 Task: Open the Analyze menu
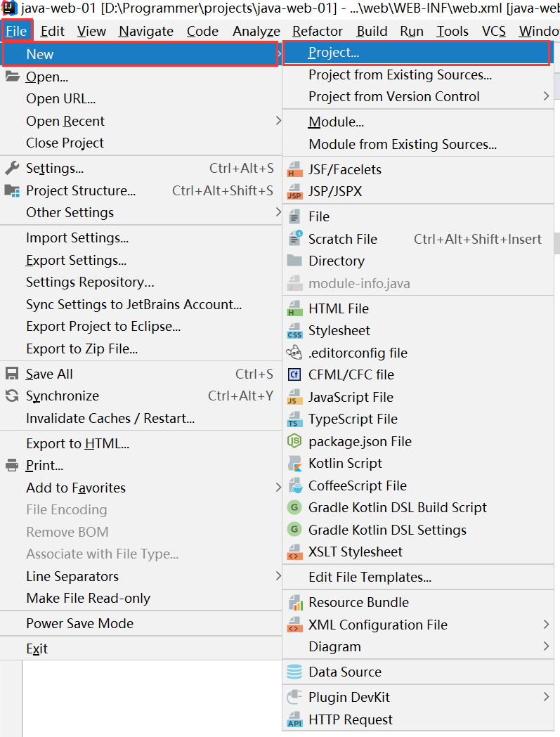(x=256, y=31)
